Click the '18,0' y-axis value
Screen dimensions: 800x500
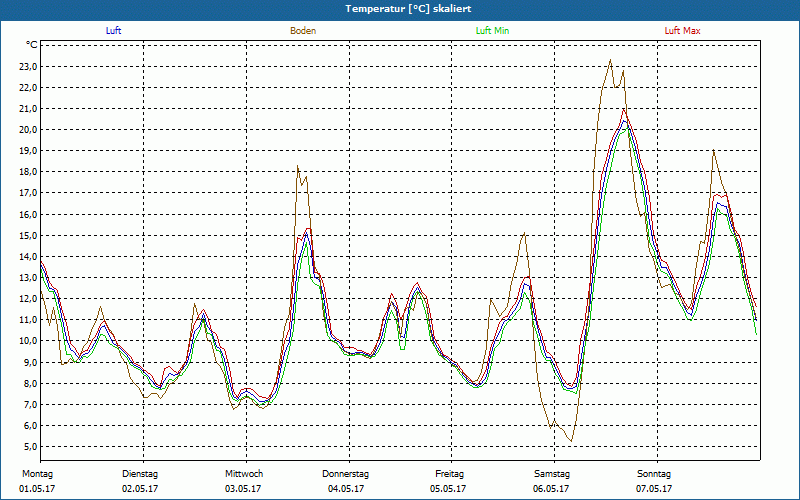tap(28, 172)
